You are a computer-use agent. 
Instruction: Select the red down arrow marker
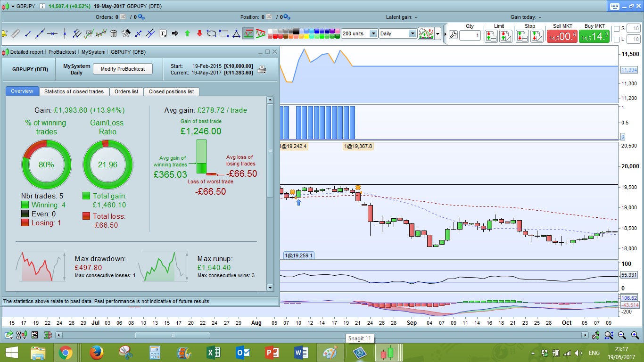[199, 33]
